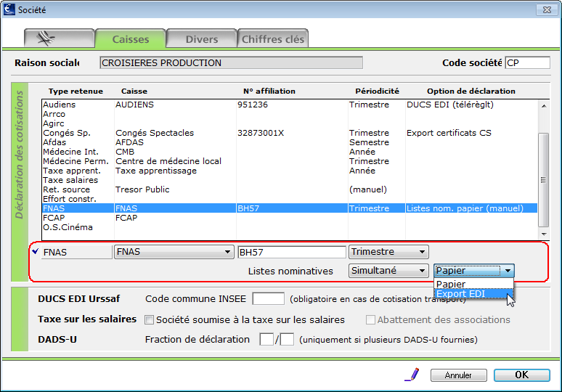Click the Code commune INSEE field
The image size is (562, 392).
[x=268, y=298]
